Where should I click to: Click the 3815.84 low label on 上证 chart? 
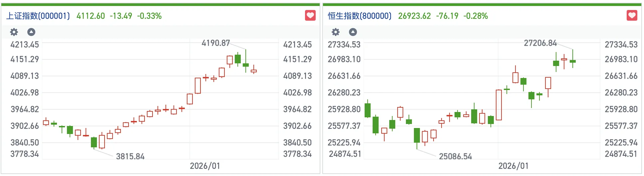[130, 156]
